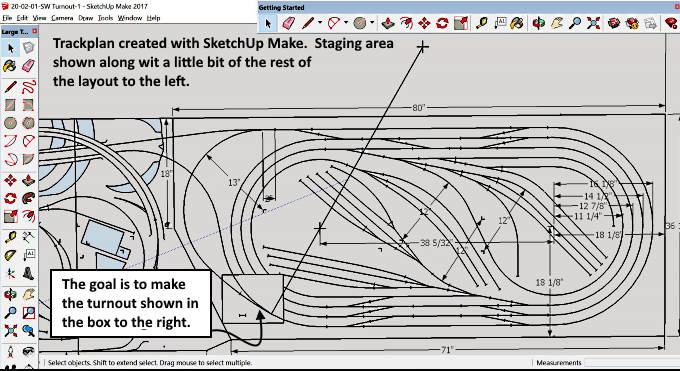
Task: Click the Move tool in Getting Started toolbar
Action: (425, 23)
